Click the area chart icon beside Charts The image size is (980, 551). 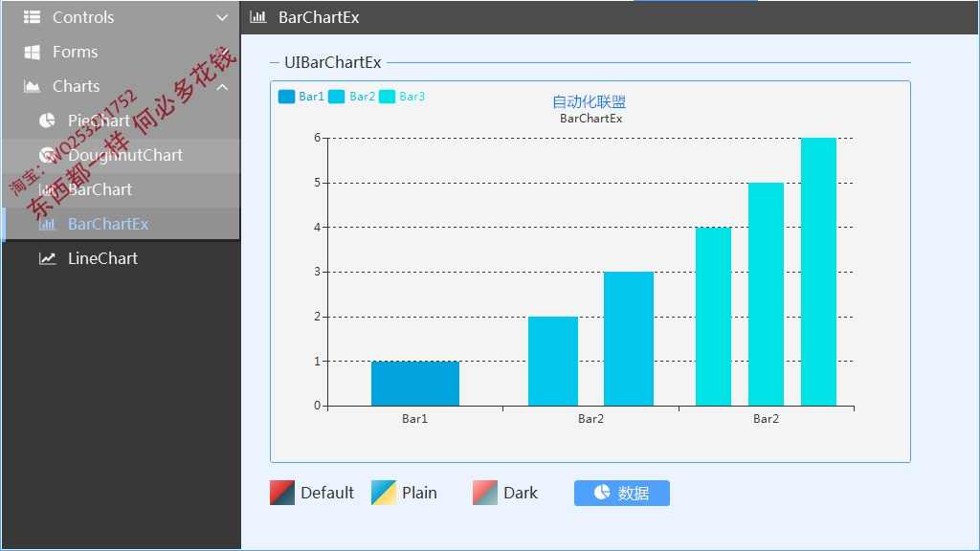coord(32,86)
